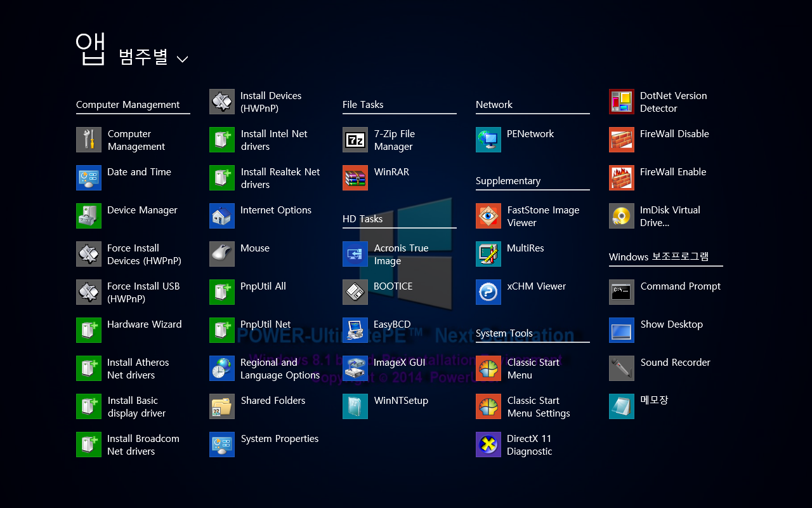Select the Computer Management category header
812x508 pixels.
tap(128, 105)
